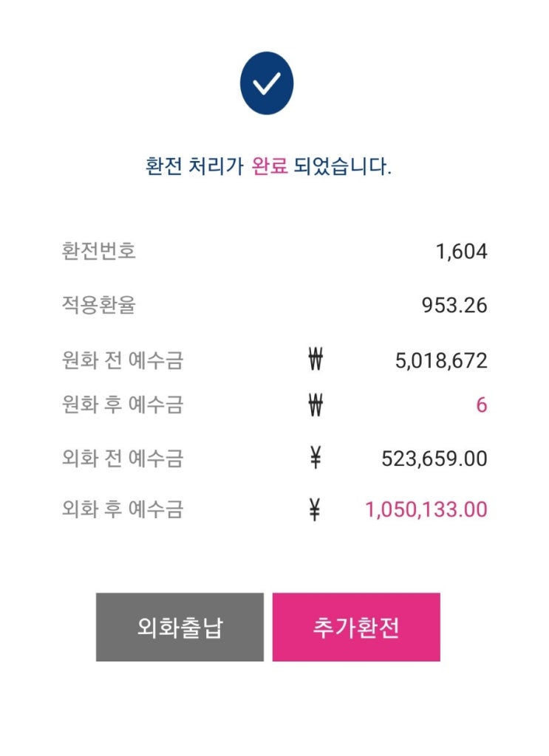Click the blue checkmark completion icon
549x756 pixels.
[266, 83]
